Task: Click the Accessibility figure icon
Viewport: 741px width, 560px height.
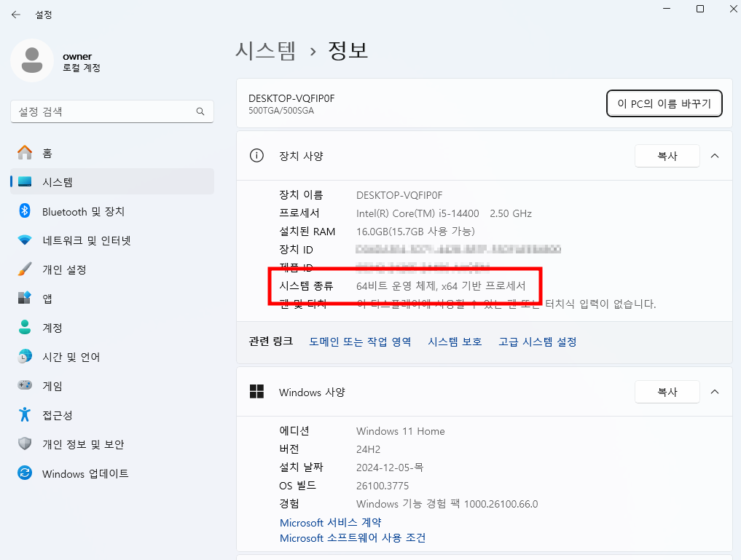Action: 25,414
